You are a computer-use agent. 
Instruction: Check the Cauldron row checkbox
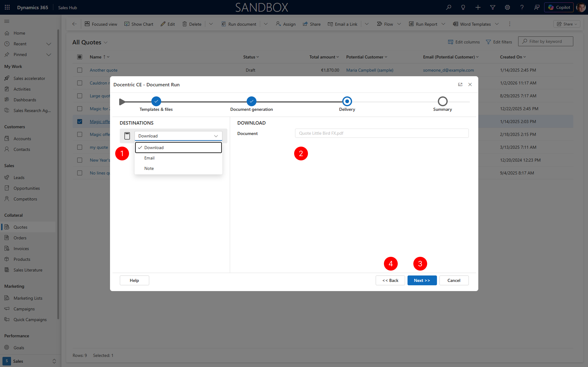(x=80, y=83)
